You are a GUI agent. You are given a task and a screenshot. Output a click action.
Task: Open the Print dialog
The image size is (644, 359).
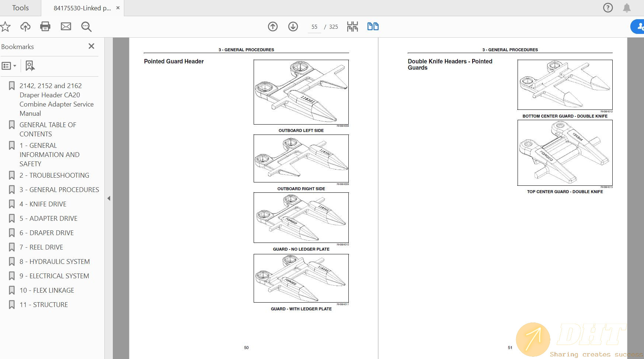[45, 26]
